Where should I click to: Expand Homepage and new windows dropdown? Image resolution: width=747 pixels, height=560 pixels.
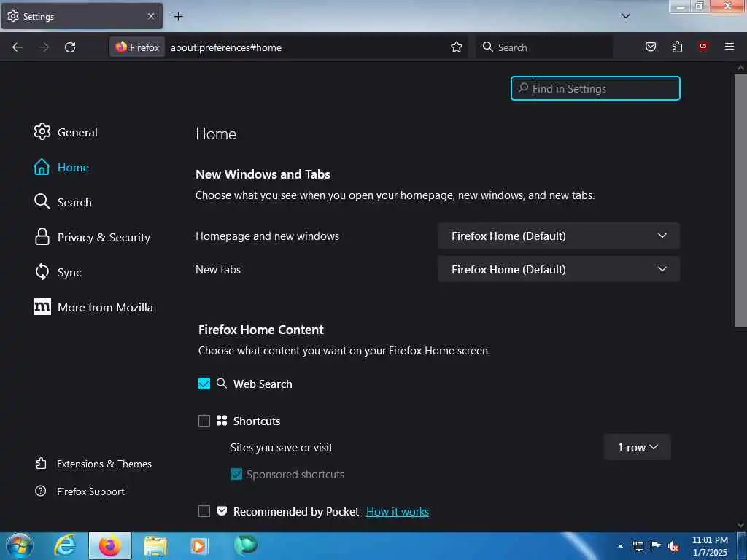point(558,236)
